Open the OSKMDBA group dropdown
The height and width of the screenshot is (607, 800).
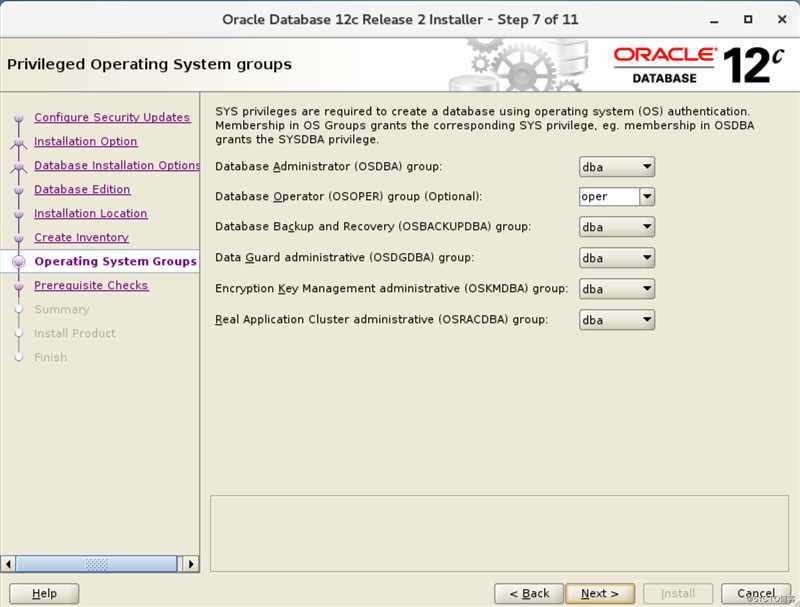[617, 289]
